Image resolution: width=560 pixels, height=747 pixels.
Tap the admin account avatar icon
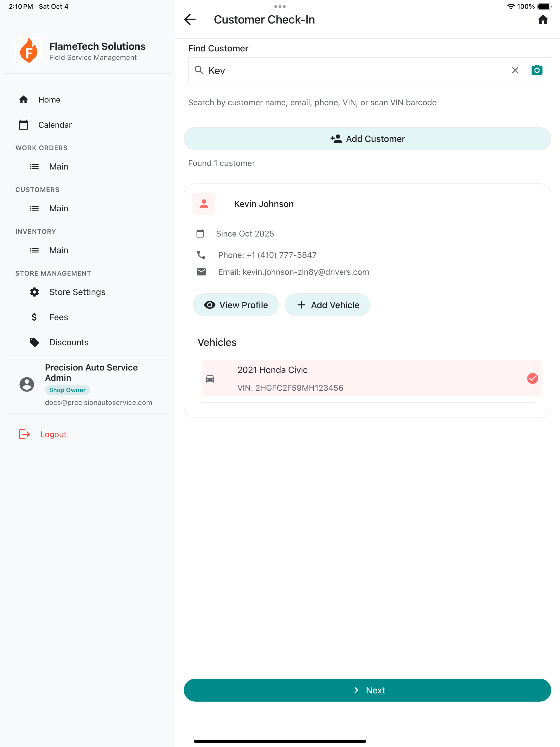click(27, 384)
